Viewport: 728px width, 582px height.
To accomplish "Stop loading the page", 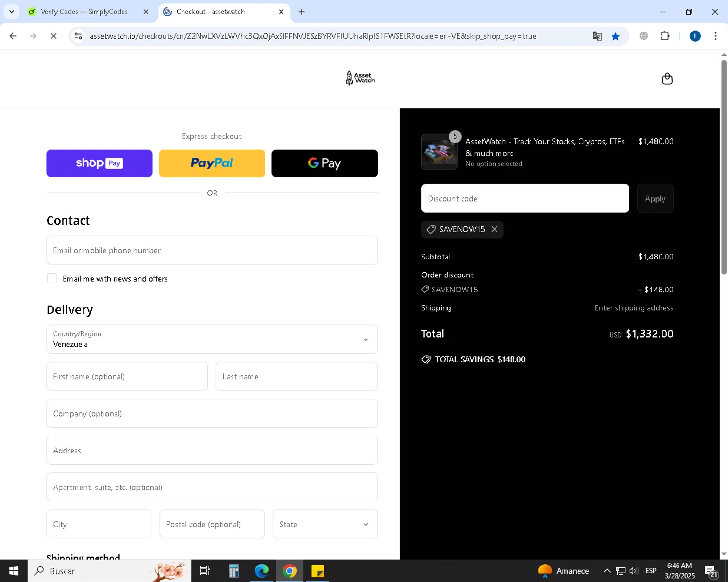I will coord(53,36).
